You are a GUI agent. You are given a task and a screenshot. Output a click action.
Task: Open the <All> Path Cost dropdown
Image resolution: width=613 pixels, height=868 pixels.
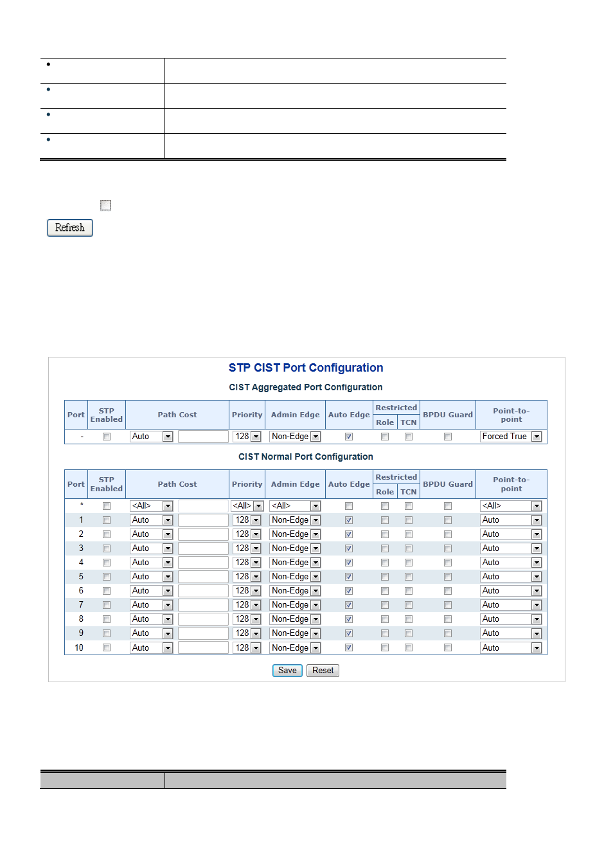152,506
